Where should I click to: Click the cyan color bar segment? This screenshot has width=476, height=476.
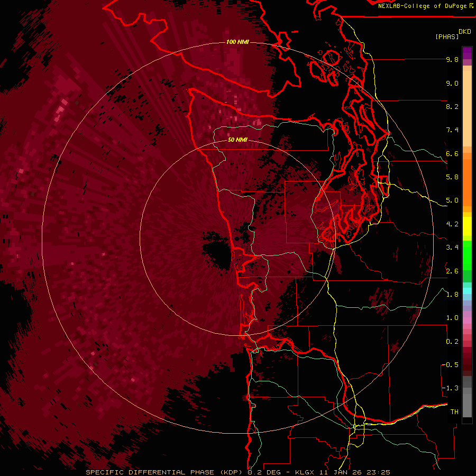tap(467, 291)
